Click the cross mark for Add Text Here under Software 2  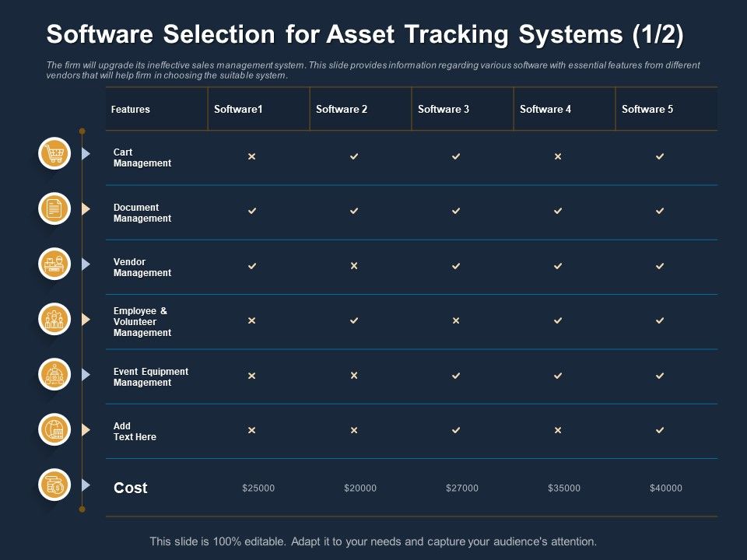[354, 430]
